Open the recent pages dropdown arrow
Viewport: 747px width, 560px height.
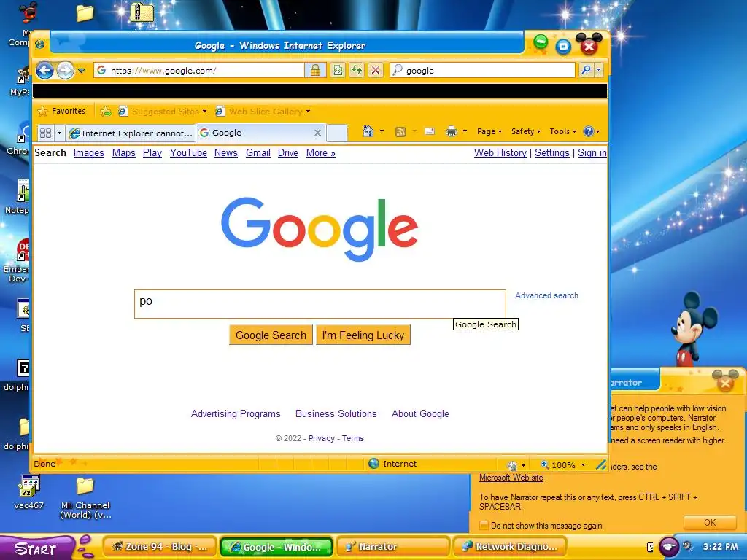pyautogui.click(x=82, y=71)
